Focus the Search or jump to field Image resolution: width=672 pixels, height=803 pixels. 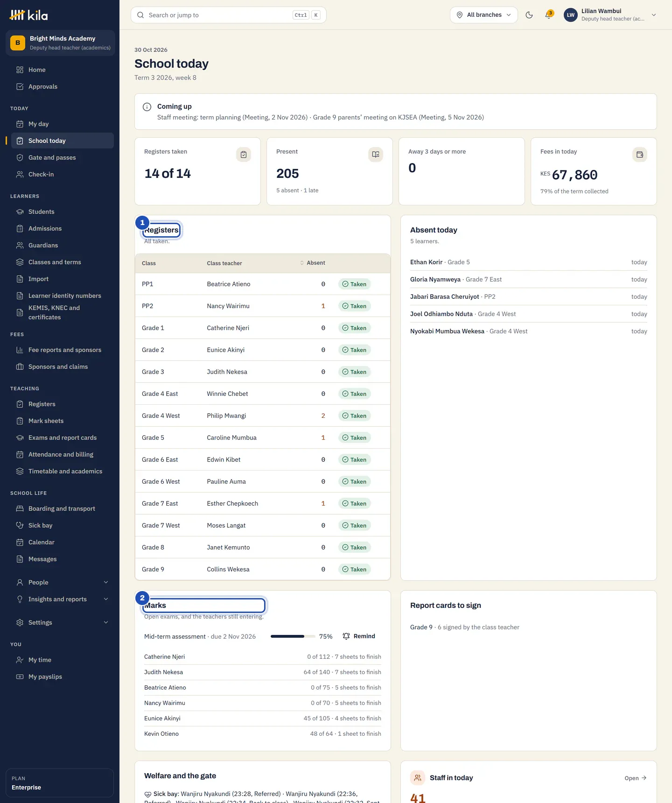click(229, 15)
